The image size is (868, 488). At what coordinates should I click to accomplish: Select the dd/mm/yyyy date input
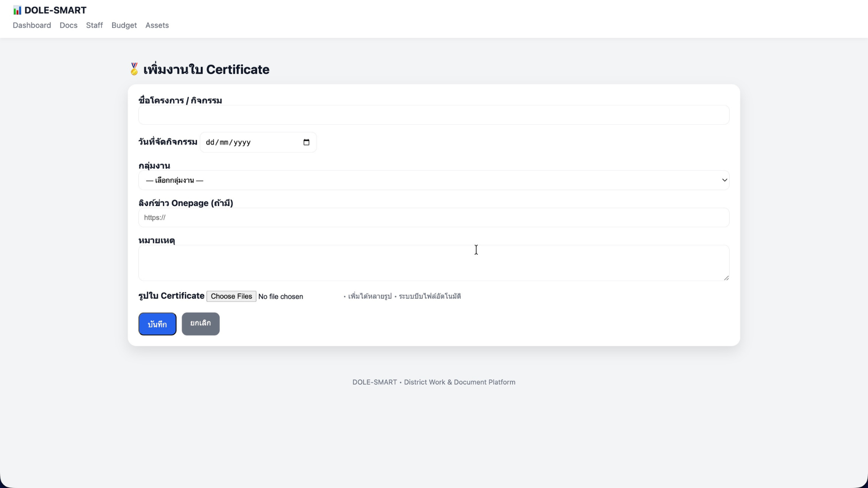[x=244, y=142]
